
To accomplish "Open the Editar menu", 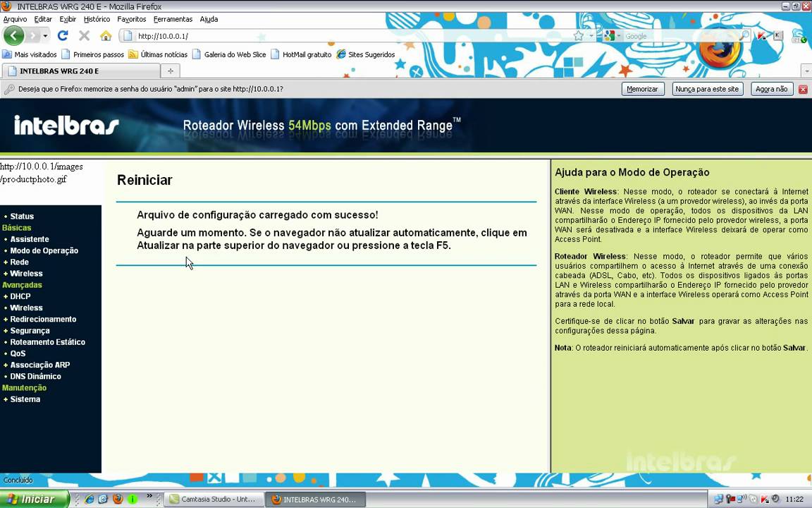I will pyautogui.click(x=43, y=19).
